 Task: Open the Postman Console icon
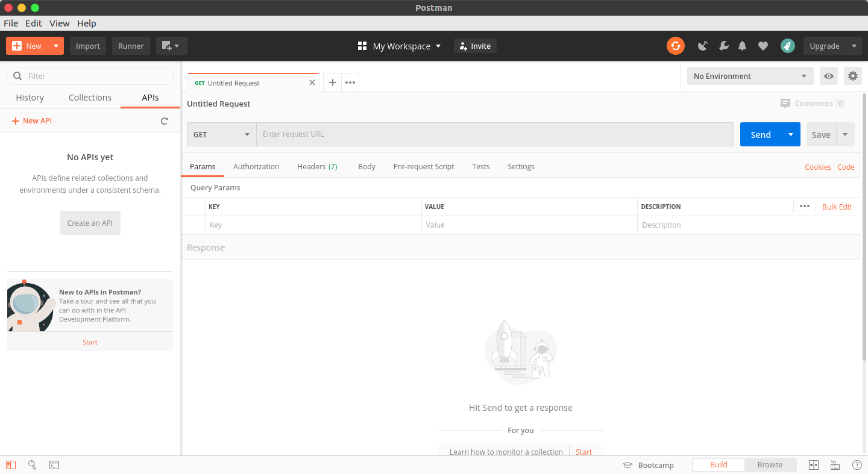54,465
